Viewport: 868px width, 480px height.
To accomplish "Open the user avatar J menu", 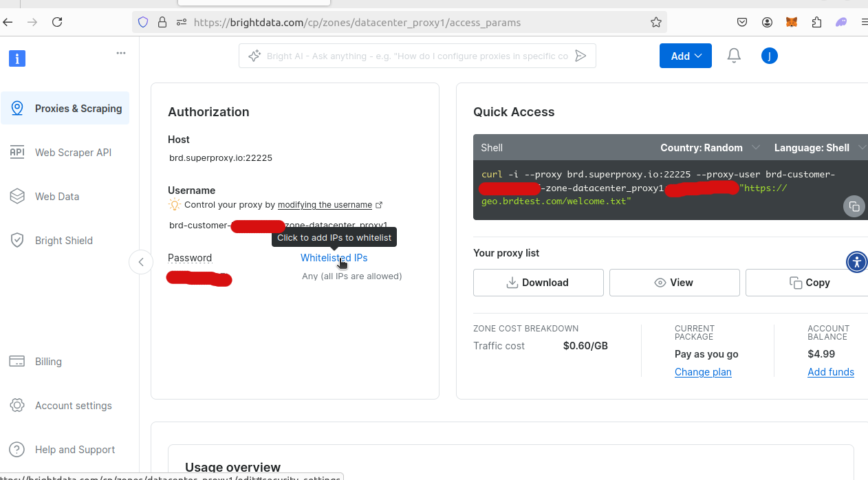I will point(769,56).
